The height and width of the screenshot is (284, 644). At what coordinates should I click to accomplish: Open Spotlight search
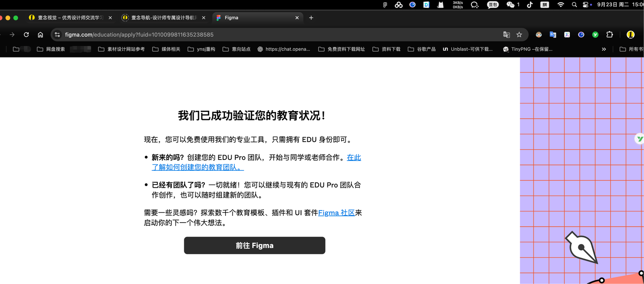point(574,4)
